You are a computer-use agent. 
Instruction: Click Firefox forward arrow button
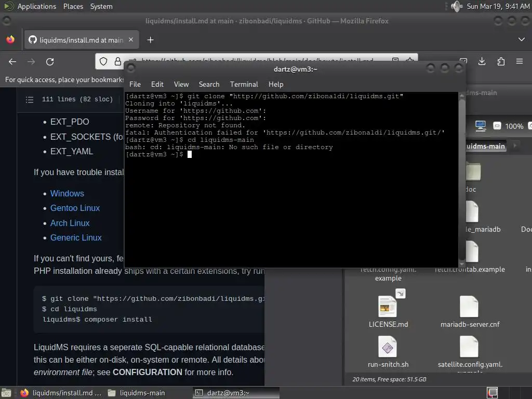(x=31, y=61)
